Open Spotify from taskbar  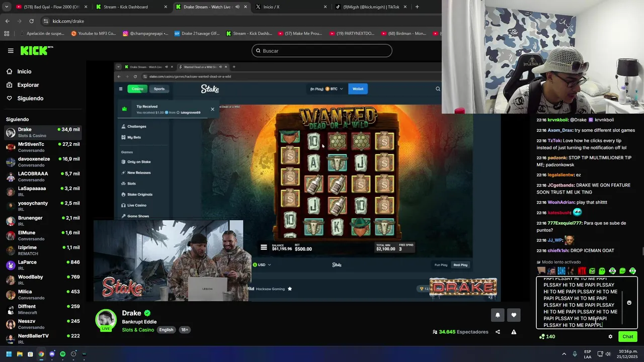[x=62, y=354]
